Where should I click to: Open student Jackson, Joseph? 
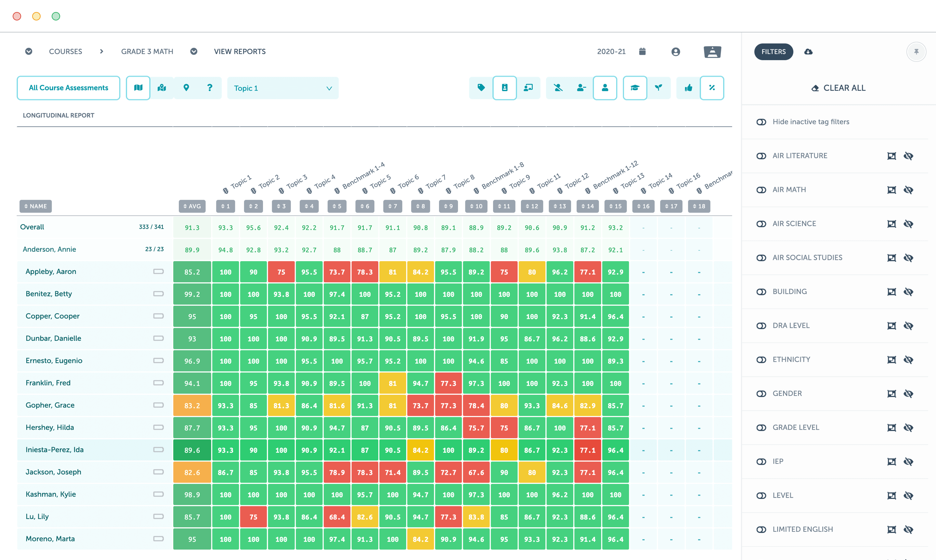[x=53, y=472]
